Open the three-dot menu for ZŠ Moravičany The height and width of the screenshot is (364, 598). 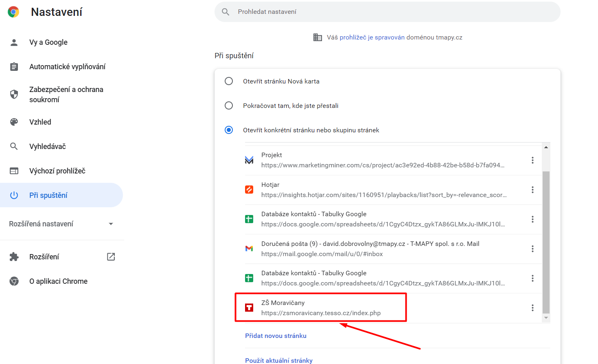tap(532, 308)
